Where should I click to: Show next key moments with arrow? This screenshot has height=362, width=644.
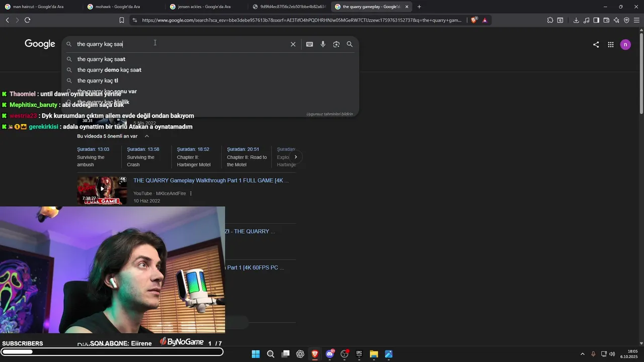pos(295,157)
